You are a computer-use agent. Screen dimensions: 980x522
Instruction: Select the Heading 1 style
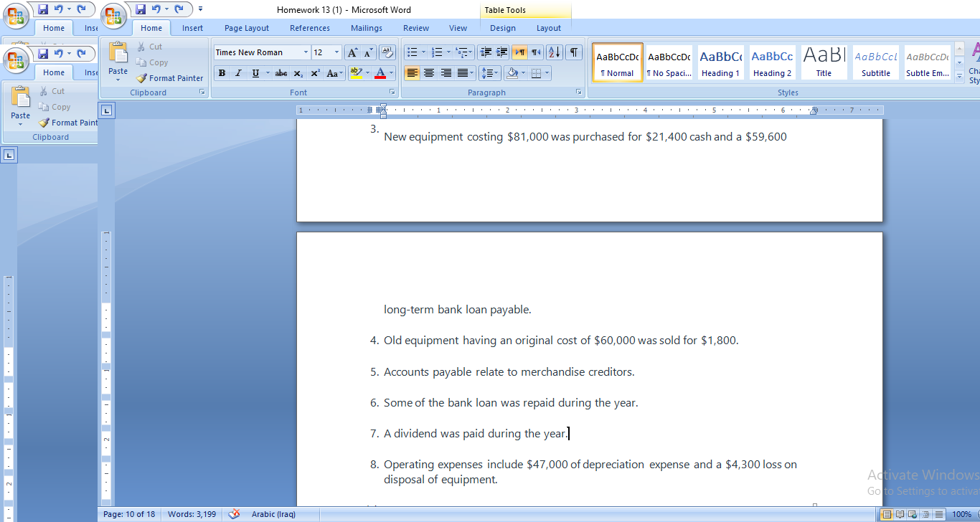(x=720, y=62)
